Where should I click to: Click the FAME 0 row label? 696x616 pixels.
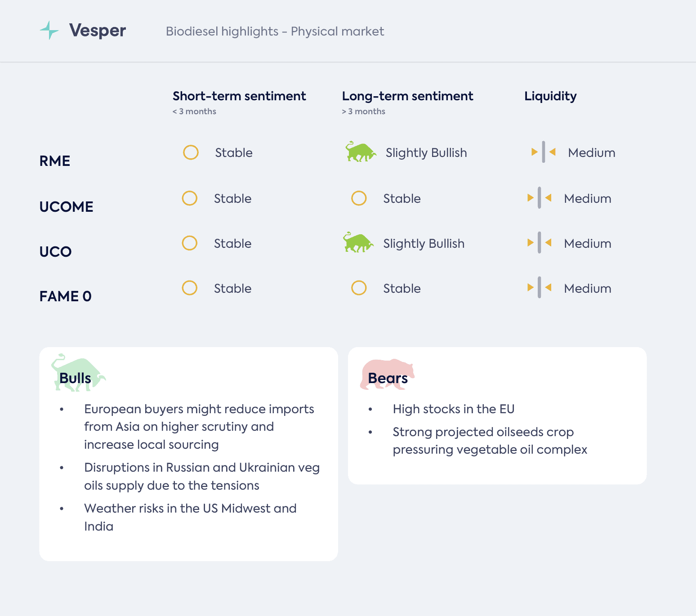click(x=66, y=296)
